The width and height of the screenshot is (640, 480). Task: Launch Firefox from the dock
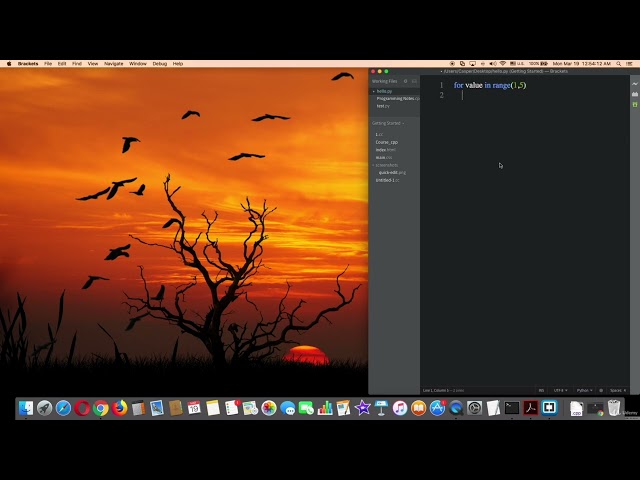coord(120,408)
